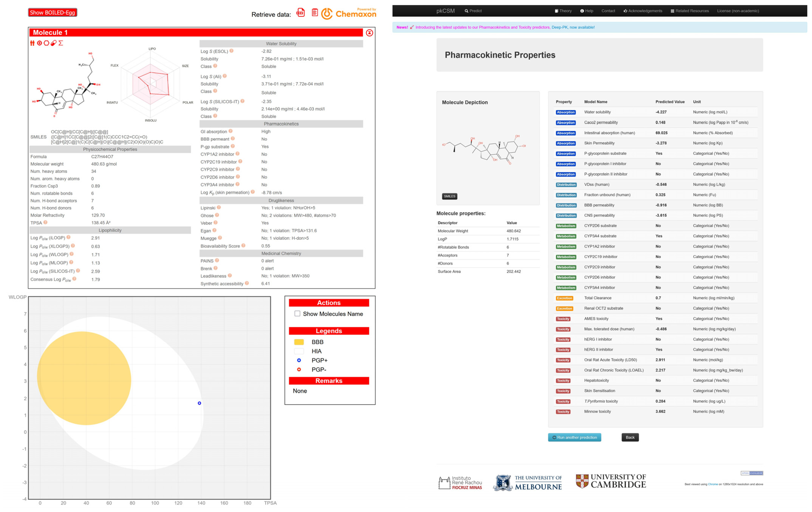Click the Back button

[630, 438]
